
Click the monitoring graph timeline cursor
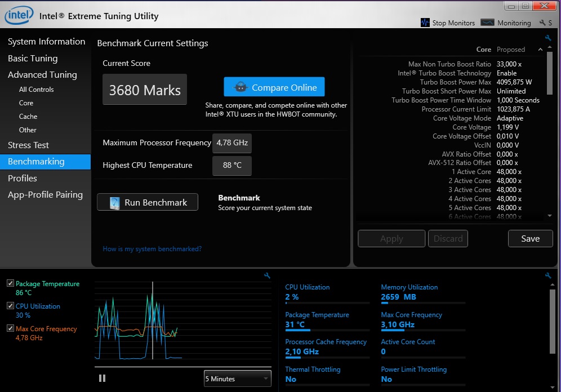pos(153,320)
